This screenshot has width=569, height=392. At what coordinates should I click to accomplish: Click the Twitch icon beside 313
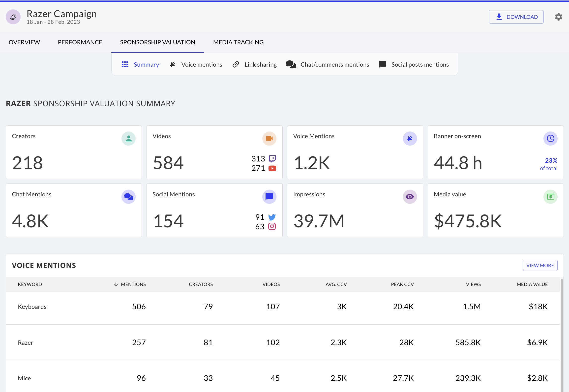(272, 158)
